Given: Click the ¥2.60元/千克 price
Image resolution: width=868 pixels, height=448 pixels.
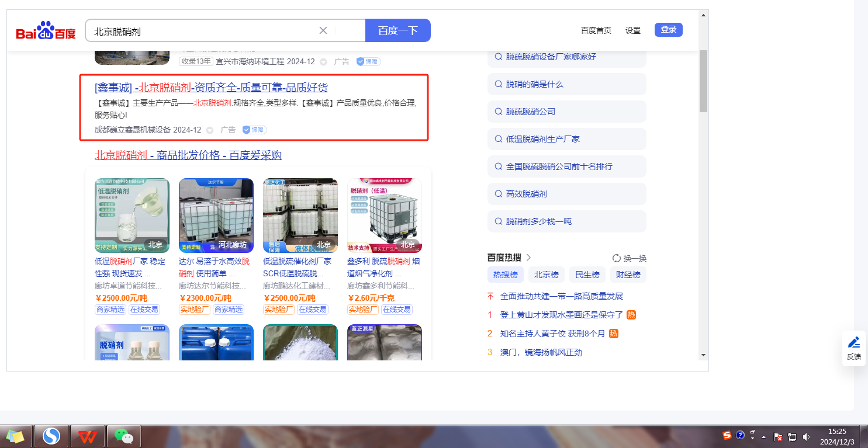Looking at the screenshot, I should [x=371, y=298].
